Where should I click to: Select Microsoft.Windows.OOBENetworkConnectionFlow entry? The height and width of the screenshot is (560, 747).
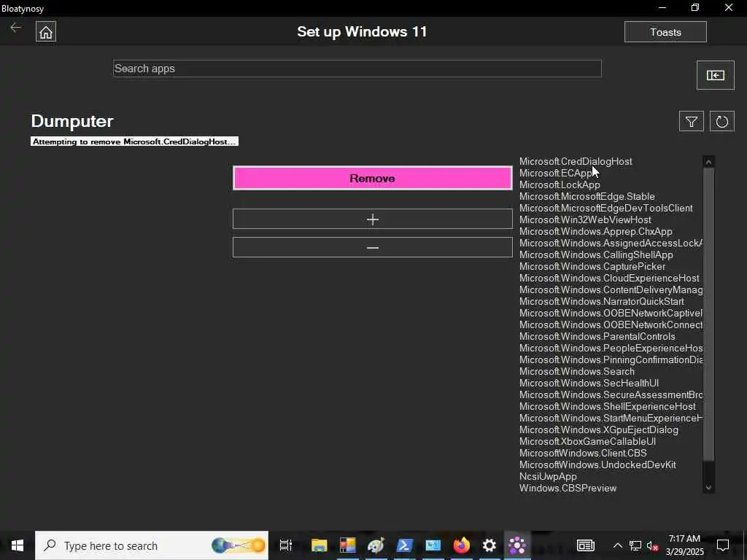[611, 324]
